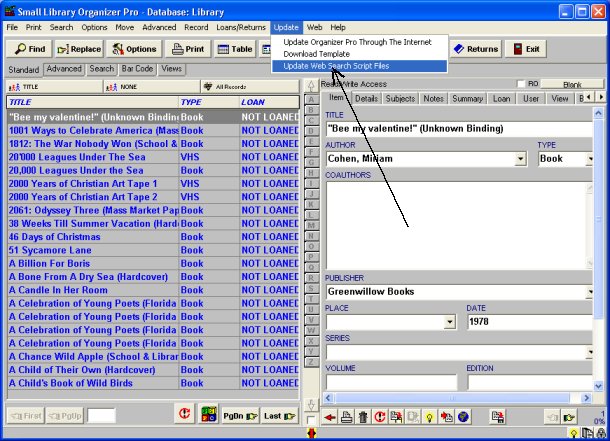Select Update Organizer Pro Through The Internet

coord(357,42)
